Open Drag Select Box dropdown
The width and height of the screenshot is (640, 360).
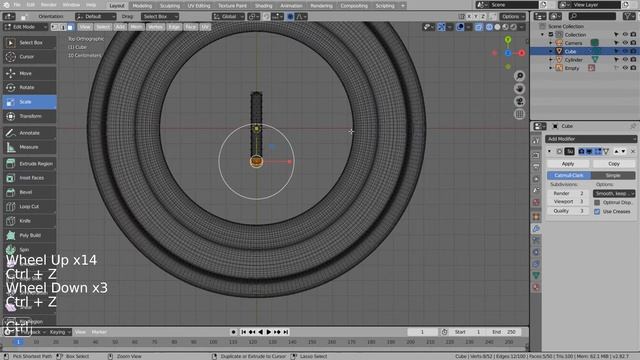coord(160,17)
